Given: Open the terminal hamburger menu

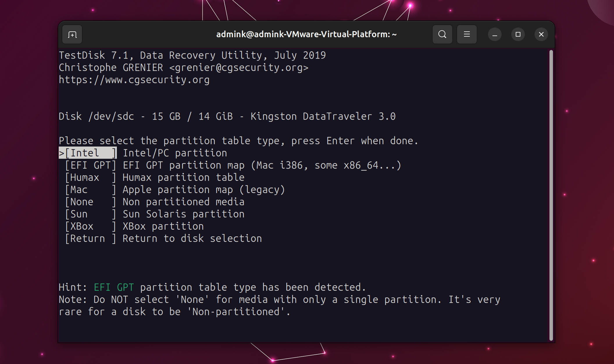Looking at the screenshot, I should coord(467,34).
